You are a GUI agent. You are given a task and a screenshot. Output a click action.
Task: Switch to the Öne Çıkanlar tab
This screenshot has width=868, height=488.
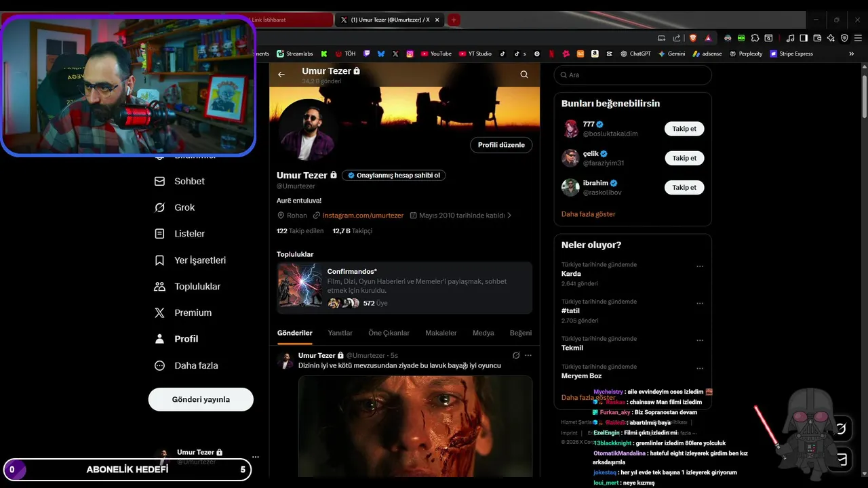point(389,333)
